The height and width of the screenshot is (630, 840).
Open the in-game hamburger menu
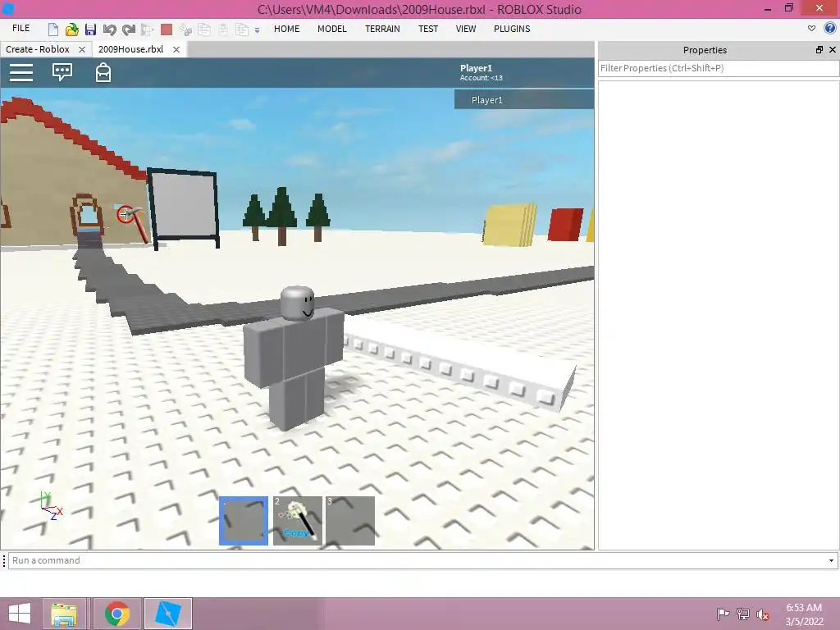click(x=21, y=73)
